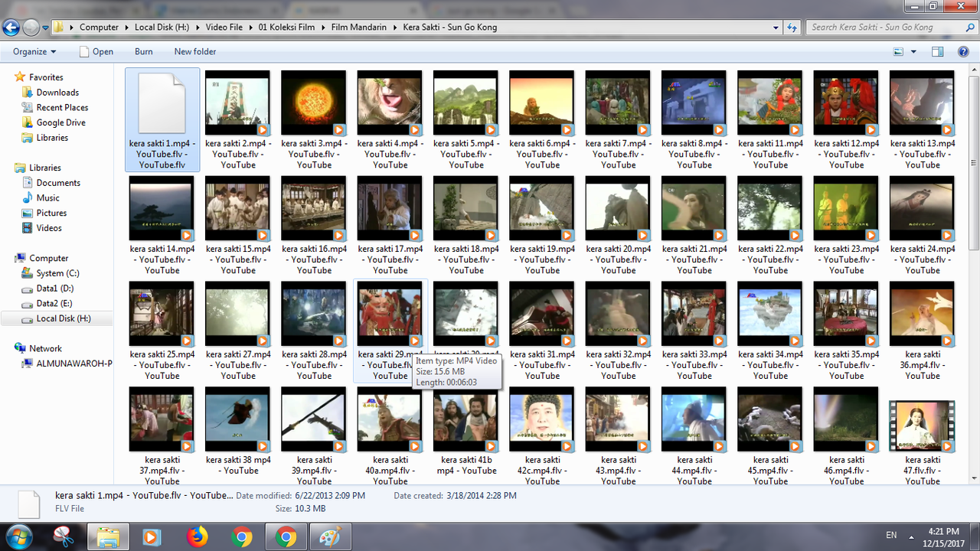Open Recent Places in Favorites

point(62,107)
